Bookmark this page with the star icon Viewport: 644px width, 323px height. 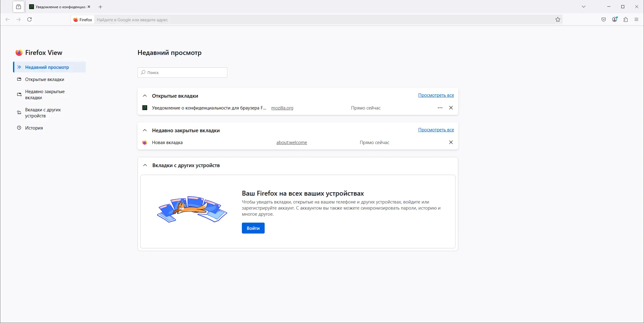[558, 19]
